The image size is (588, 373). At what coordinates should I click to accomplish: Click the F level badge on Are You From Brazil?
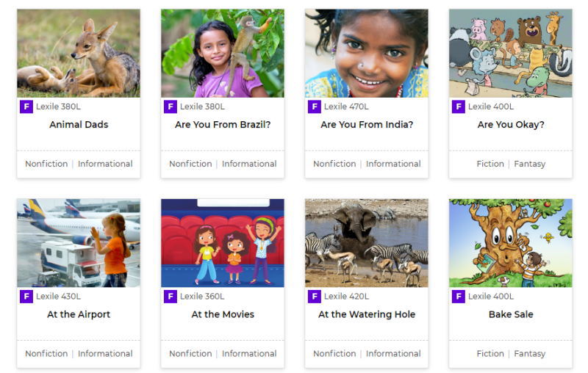171,107
